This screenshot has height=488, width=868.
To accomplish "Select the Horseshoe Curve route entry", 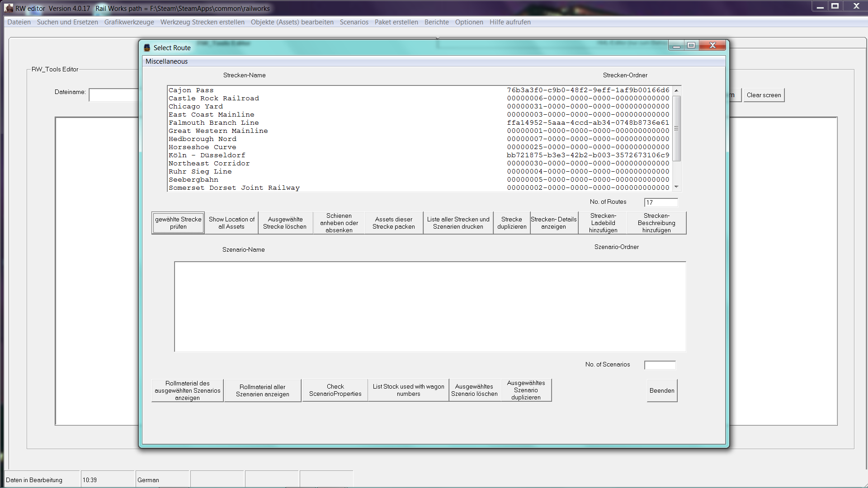I will point(202,147).
